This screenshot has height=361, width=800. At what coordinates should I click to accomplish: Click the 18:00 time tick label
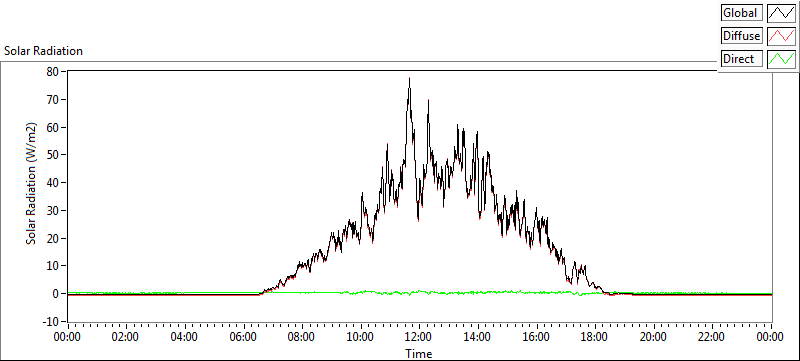[x=594, y=337]
